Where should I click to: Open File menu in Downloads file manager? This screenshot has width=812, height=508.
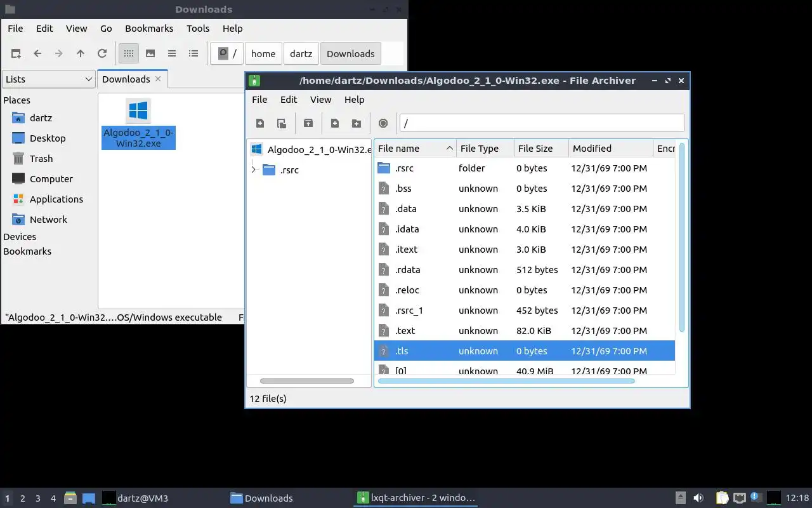tap(15, 29)
